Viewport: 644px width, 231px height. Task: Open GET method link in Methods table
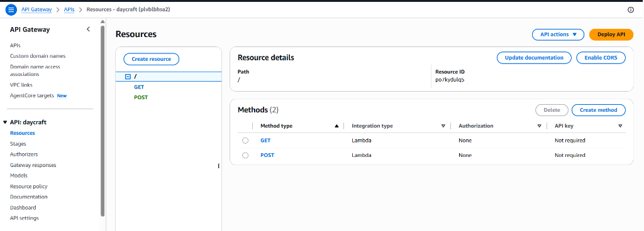(265, 141)
